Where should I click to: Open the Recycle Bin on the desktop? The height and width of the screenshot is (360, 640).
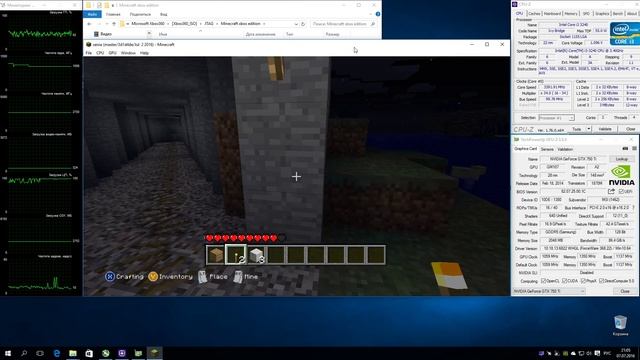620,325
